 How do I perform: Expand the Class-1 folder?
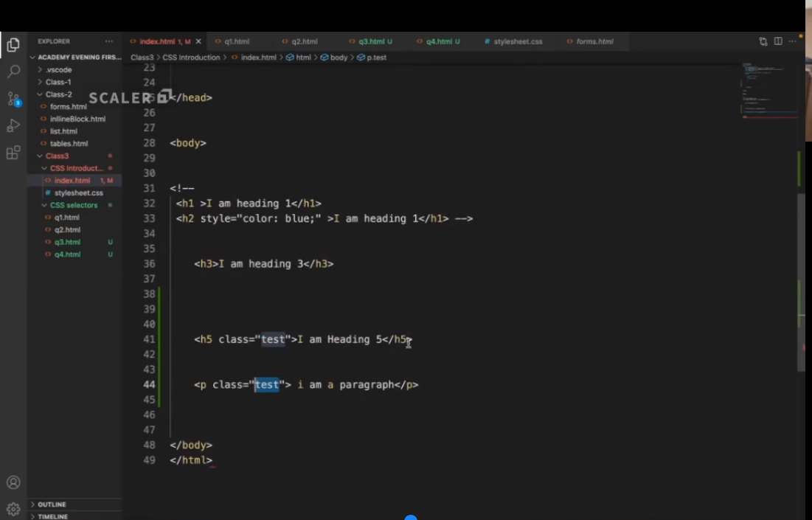point(58,82)
